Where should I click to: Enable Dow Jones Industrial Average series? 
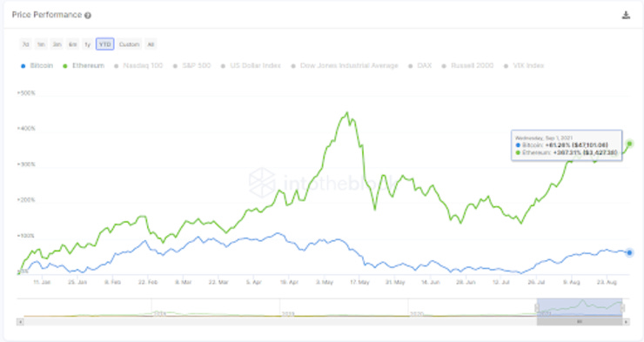345,65
